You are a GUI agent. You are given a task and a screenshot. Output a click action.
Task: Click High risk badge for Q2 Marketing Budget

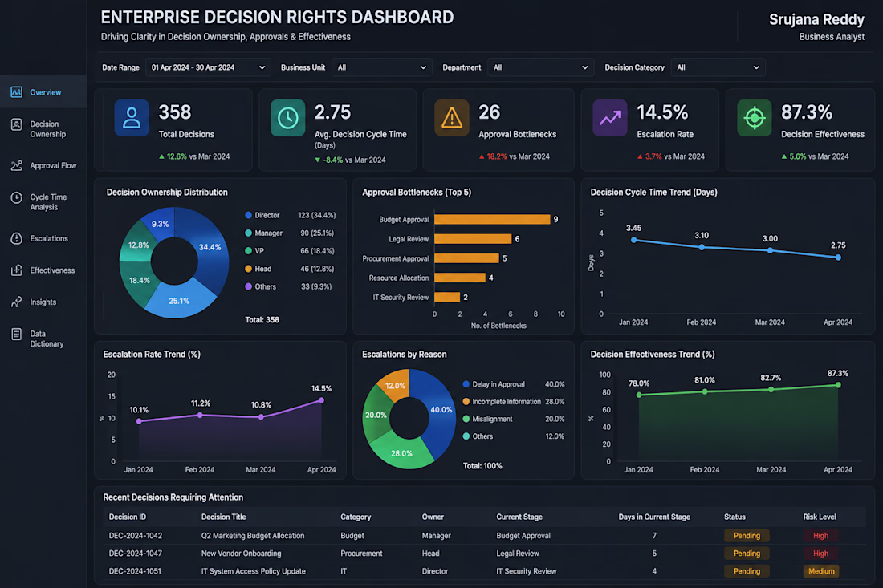820,536
